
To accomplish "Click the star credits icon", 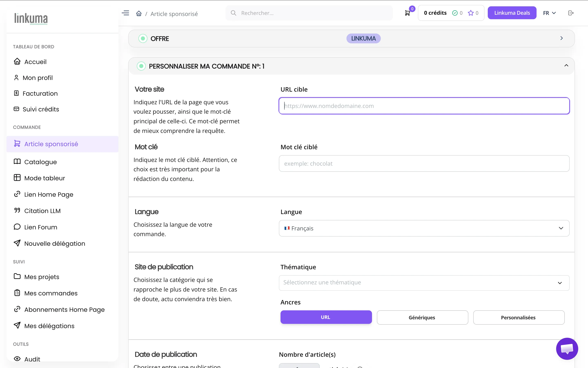I will coord(471,13).
